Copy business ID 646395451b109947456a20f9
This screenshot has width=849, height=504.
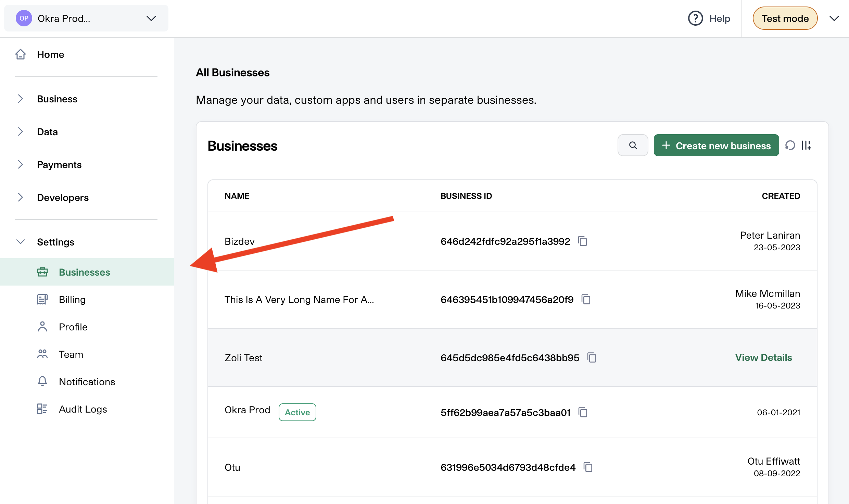[x=586, y=299]
